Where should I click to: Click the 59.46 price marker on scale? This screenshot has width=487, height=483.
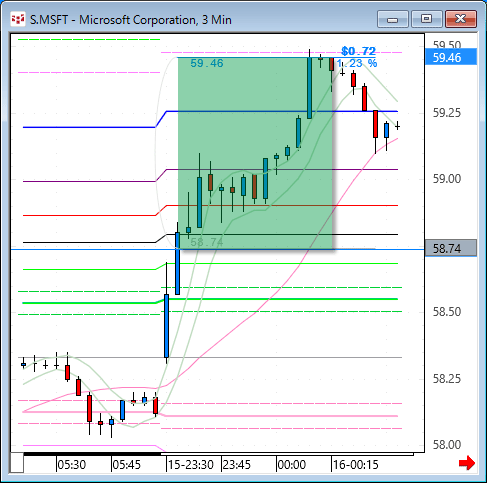[451, 58]
